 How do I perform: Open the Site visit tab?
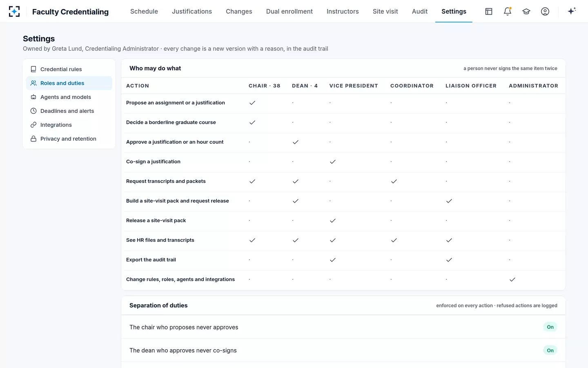[x=385, y=11]
